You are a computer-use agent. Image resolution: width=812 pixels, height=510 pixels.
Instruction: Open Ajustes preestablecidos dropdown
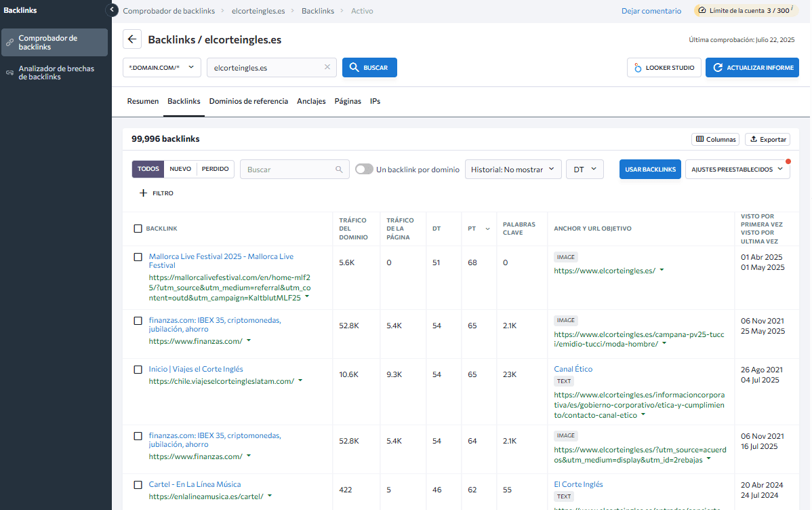[x=737, y=170]
